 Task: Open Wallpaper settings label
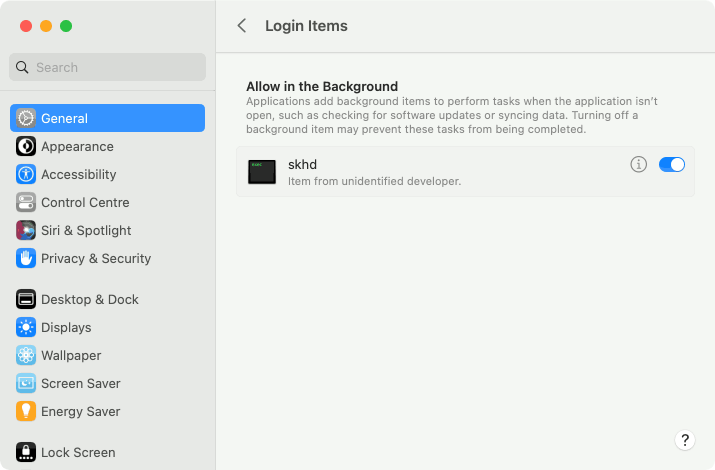click(71, 356)
